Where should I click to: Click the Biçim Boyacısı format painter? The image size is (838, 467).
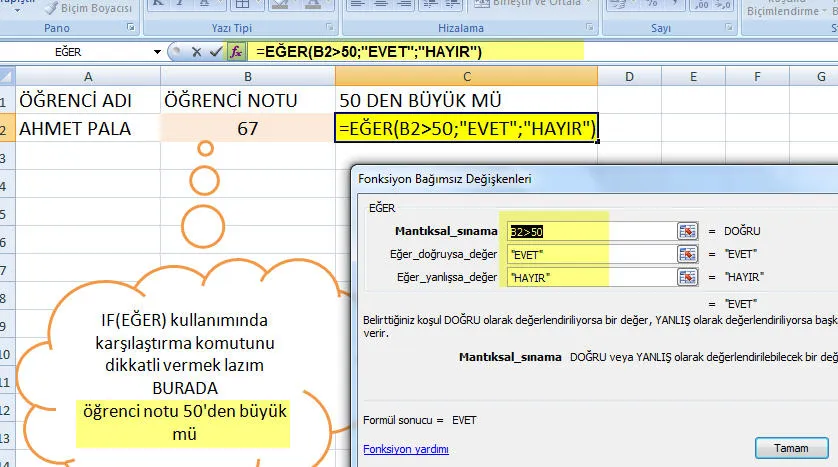click(x=89, y=8)
